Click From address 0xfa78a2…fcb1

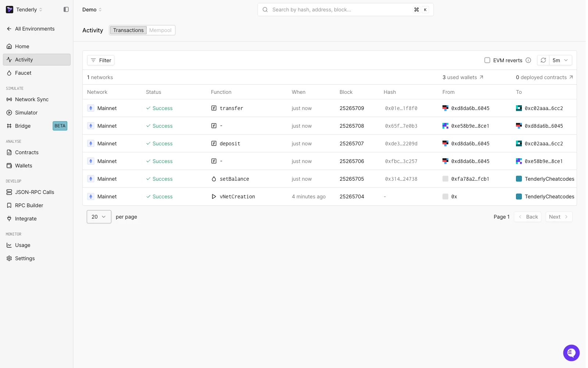click(x=470, y=179)
